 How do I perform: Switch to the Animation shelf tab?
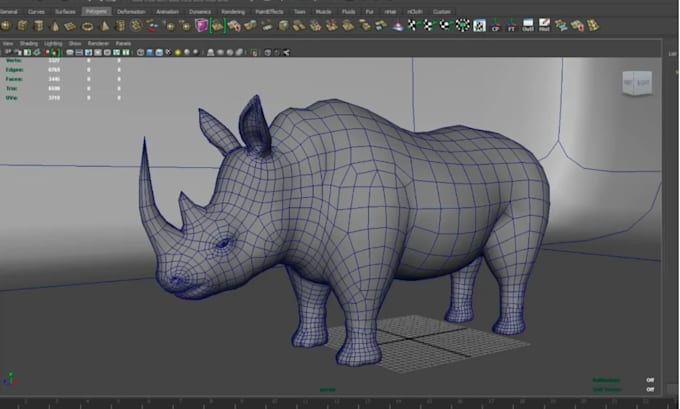pos(167,12)
